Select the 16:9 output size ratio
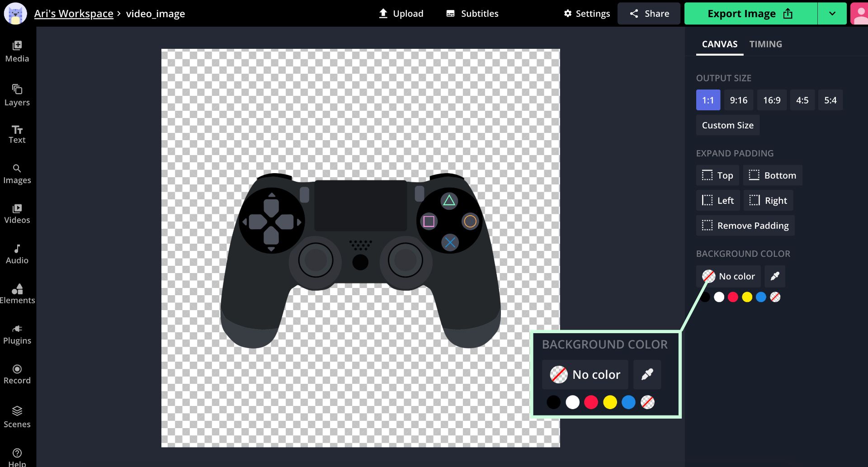Viewport: 868px width, 467px height. click(772, 100)
